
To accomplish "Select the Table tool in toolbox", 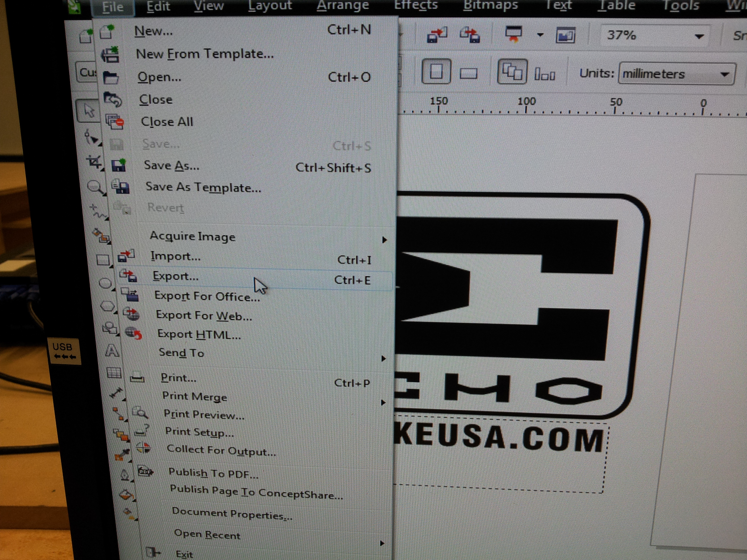I will [114, 373].
